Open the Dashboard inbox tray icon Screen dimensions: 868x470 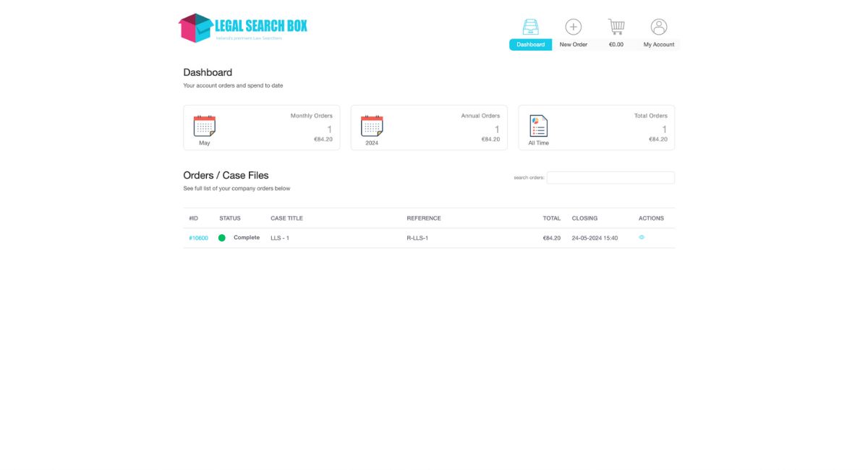point(530,27)
